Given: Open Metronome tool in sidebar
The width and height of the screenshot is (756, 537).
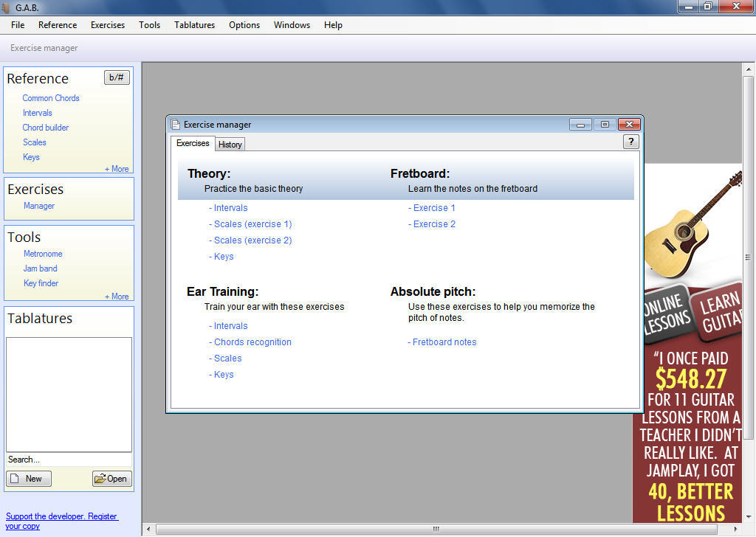Looking at the screenshot, I should point(43,254).
